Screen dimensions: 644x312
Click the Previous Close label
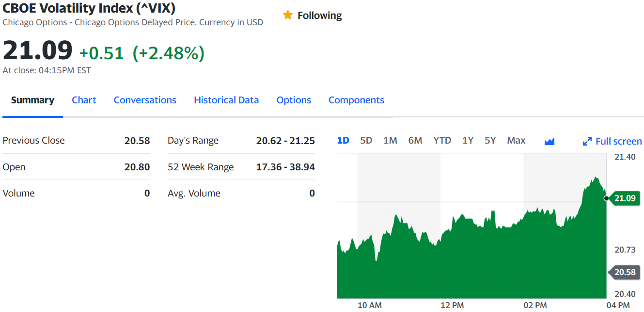(33, 140)
